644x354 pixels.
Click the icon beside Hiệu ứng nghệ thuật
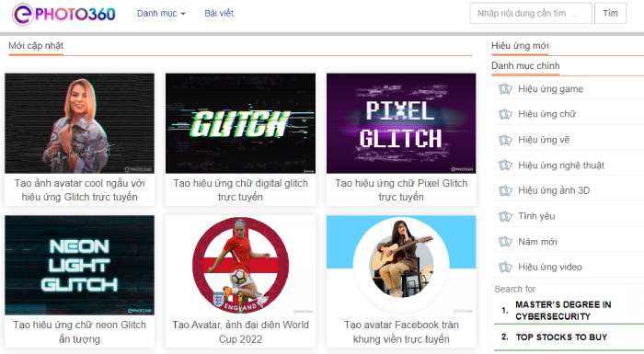(505, 166)
